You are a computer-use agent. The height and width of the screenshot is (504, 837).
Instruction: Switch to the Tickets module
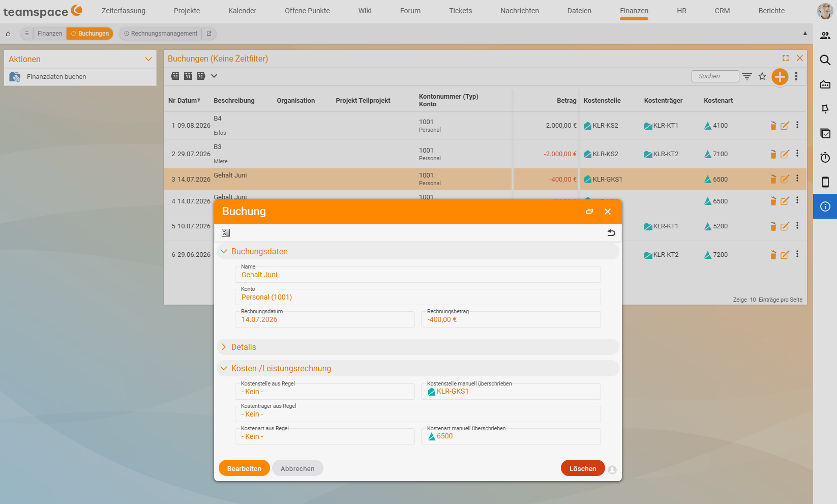(461, 11)
